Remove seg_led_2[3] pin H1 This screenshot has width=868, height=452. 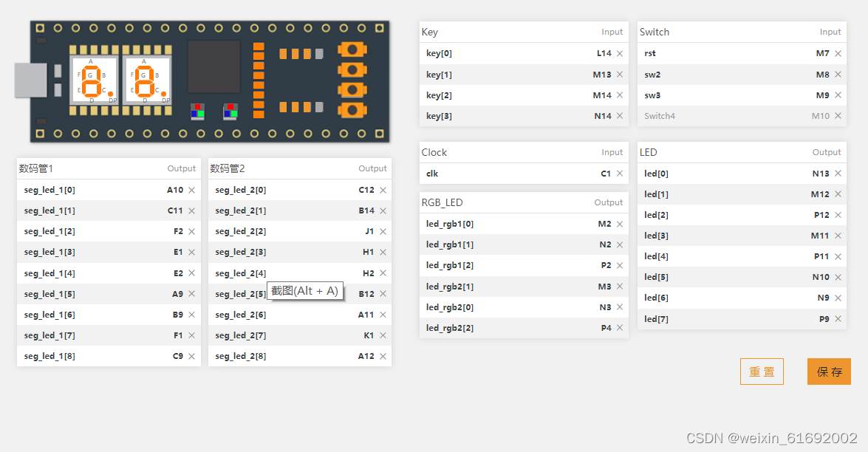pos(383,253)
